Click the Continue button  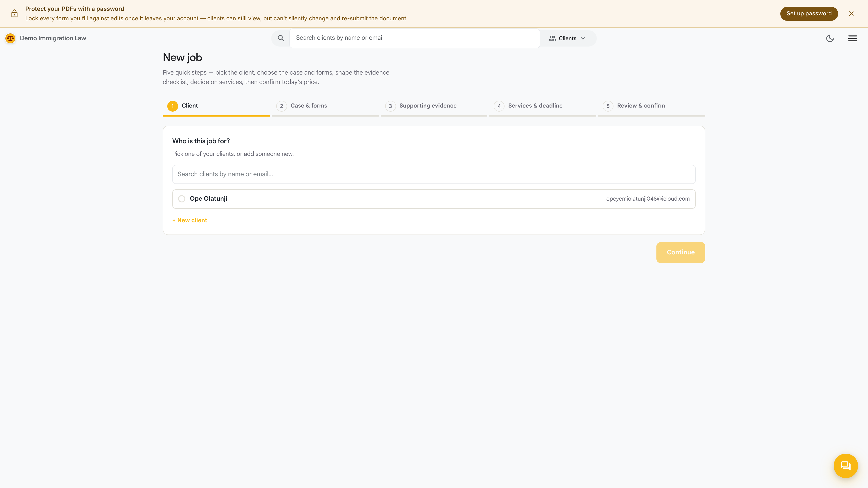681,252
